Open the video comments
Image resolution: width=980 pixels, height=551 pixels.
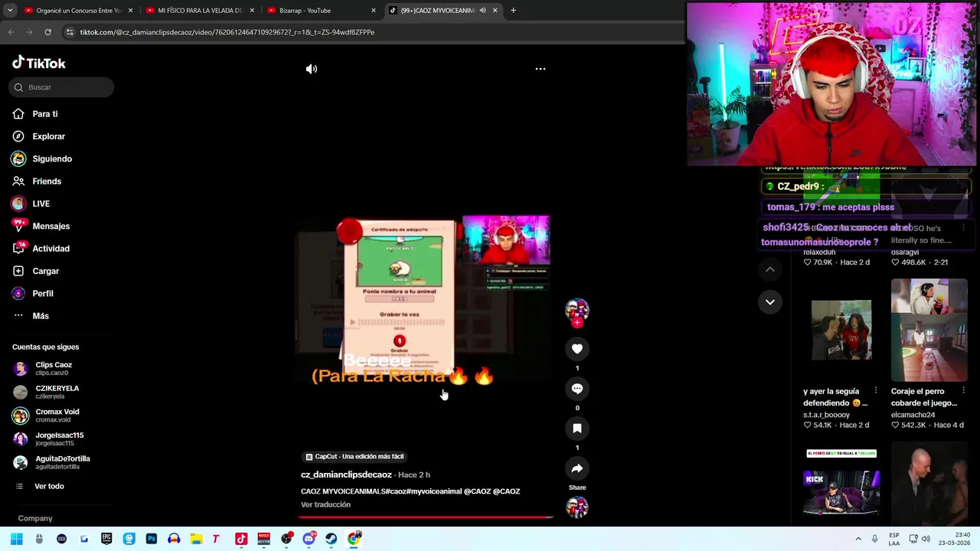577,389
